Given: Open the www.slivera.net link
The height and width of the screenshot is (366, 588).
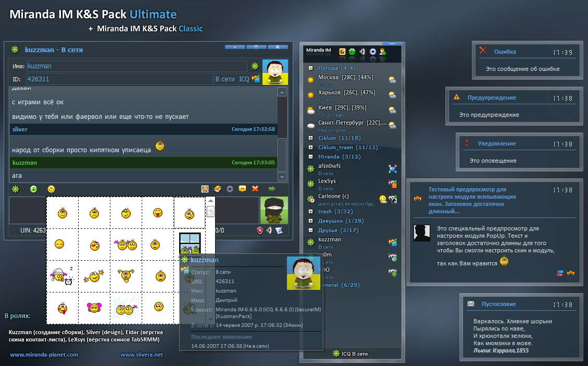Looking at the screenshot, I should (142, 355).
